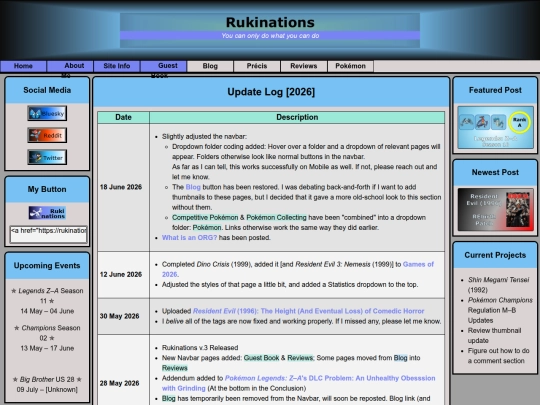
Task: Click the highlighted Competitive Pokémon text
Action: (x=205, y=218)
